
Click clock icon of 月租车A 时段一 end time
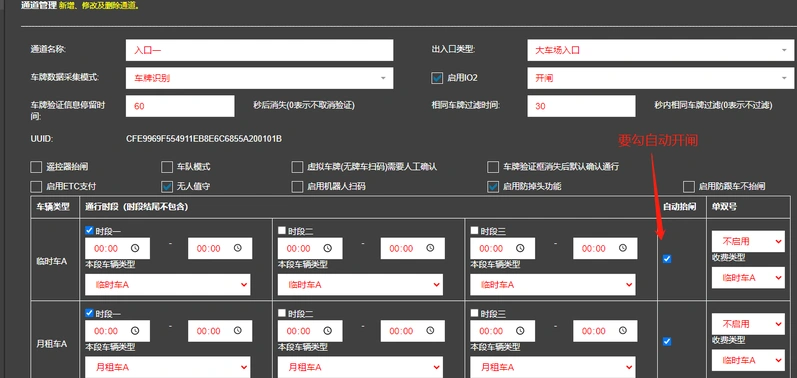[238, 331]
